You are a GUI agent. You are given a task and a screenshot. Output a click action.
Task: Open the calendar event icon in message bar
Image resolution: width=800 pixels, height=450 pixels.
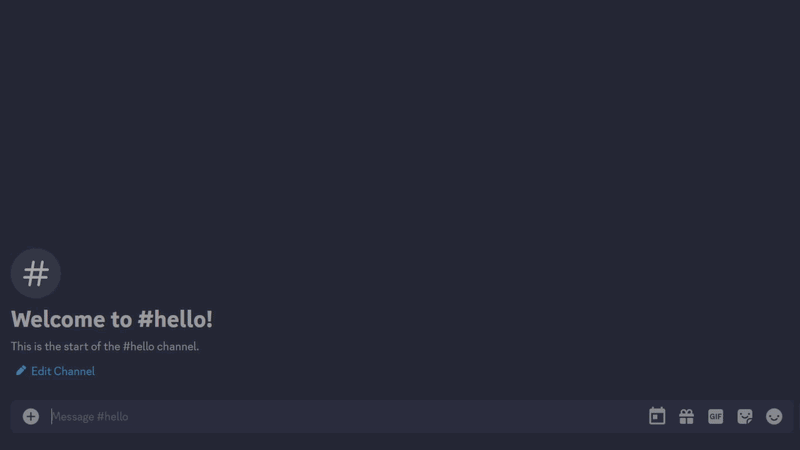(657, 416)
